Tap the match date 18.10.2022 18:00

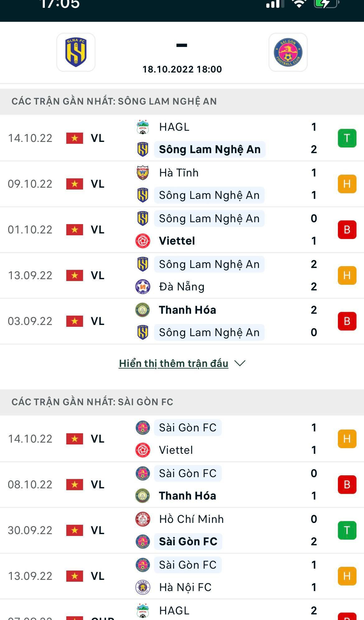(182, 69)
